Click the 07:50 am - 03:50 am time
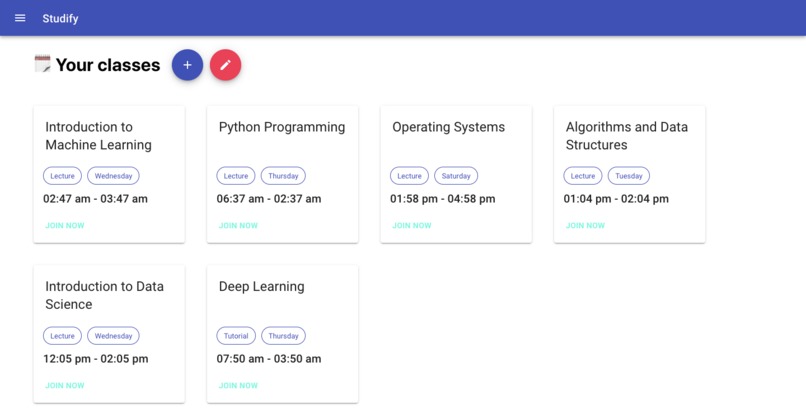Viewport: 806px width, 414px height. (x=269, y=359)
